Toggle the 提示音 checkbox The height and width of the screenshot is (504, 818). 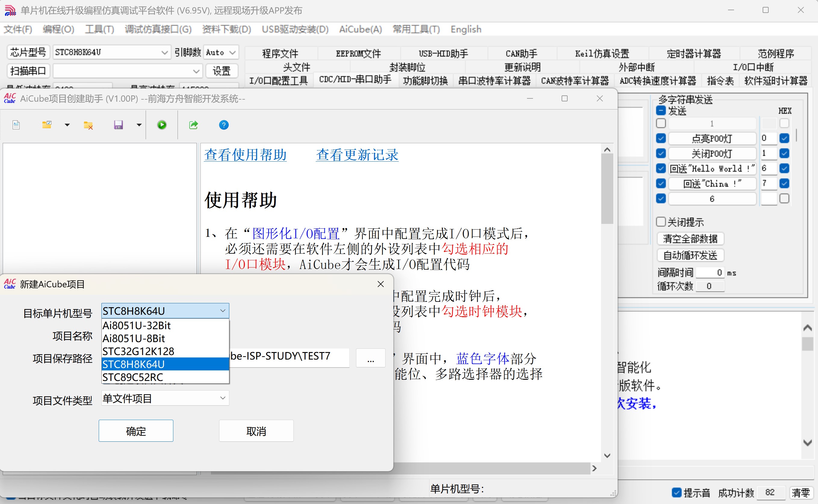[x=677, y=492]
